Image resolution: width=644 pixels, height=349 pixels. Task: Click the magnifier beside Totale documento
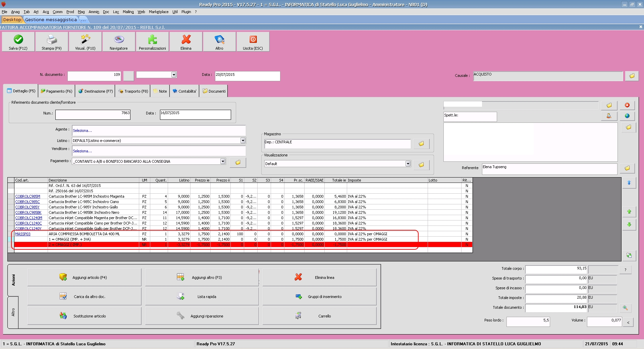(x=625, y=308)
